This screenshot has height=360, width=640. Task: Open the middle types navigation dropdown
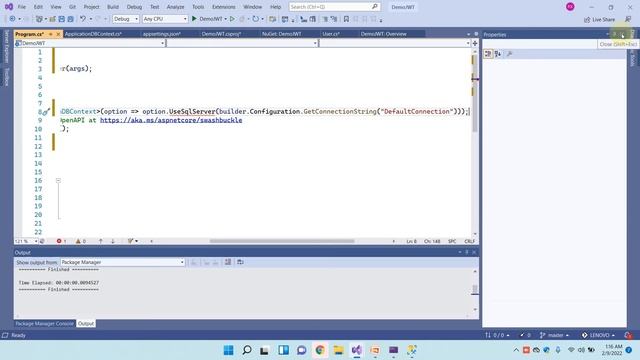click(x=242, y=43)
